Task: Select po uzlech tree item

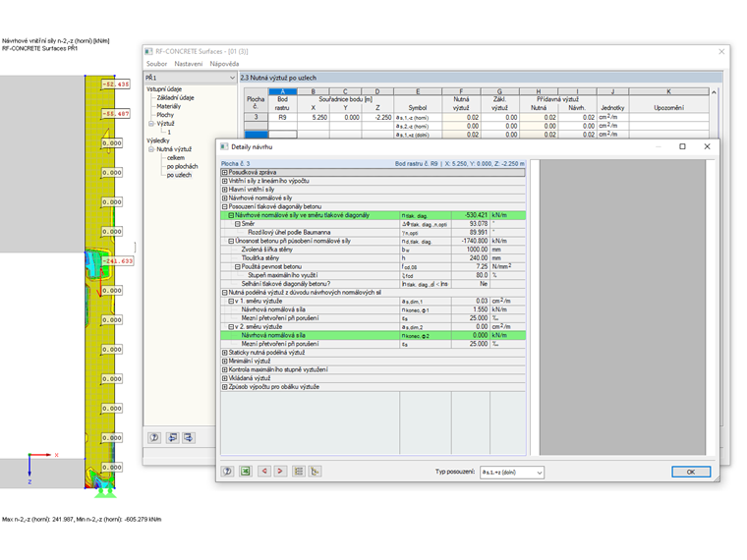Action: click(x=179, y=175)
